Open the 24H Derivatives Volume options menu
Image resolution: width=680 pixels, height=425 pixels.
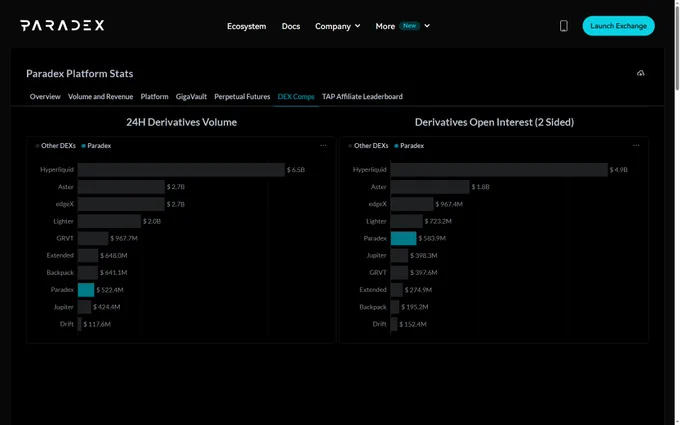[x=323, y=146]
